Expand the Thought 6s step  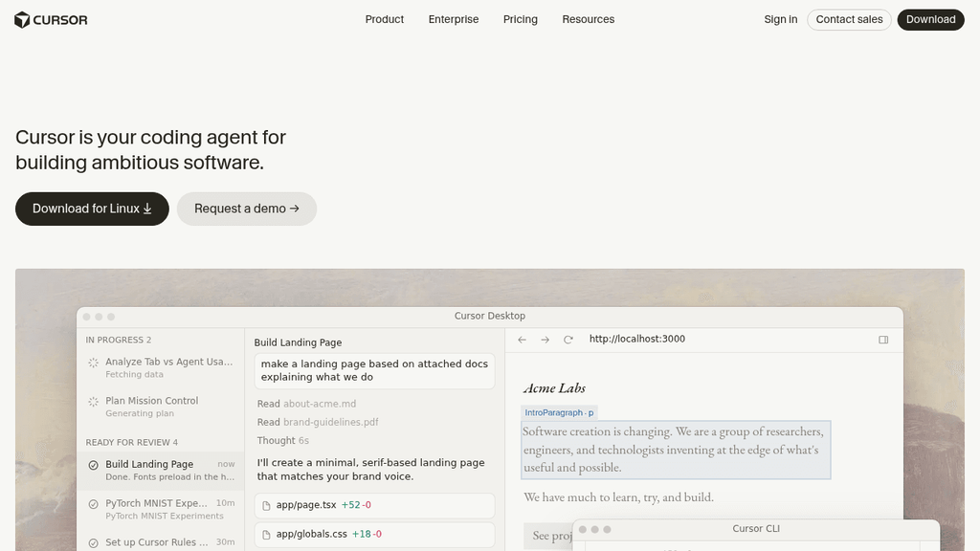[x=282, y=440]
